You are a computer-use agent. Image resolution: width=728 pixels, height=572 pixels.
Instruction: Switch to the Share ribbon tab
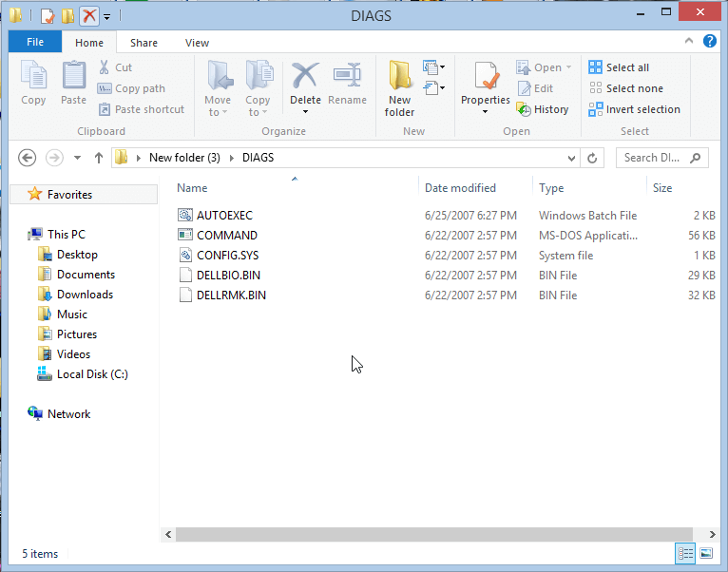pyautogui.click(x=144, y=43)
